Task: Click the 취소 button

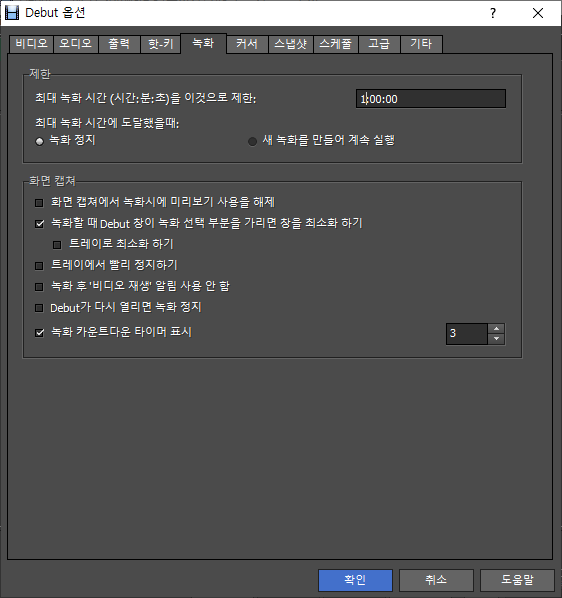Action: (436, 580)
